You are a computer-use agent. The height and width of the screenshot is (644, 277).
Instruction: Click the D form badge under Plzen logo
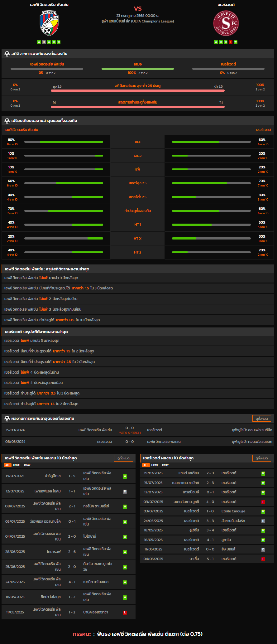[44, 42]
